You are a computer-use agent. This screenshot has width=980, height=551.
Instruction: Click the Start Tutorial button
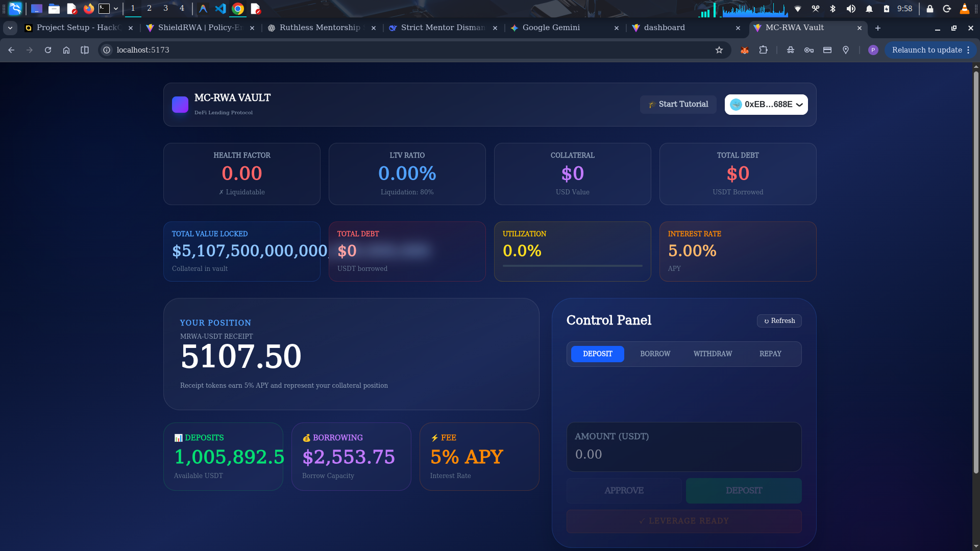[x=678, y=105]
